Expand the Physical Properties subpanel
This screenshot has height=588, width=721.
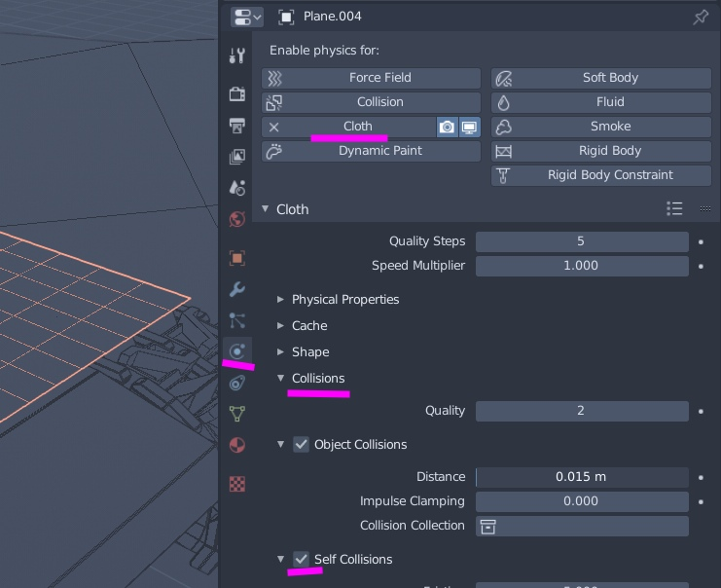point(280,300)
